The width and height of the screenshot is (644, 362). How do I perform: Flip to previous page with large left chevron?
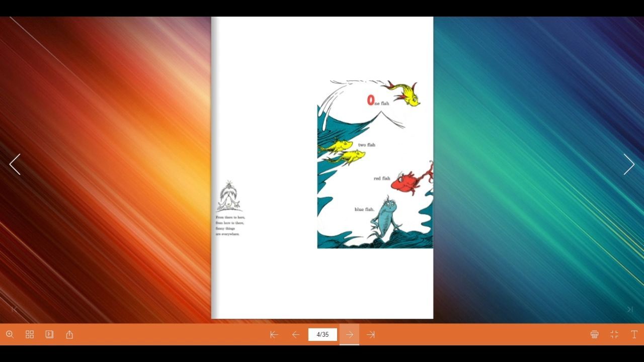coord(15,164)
